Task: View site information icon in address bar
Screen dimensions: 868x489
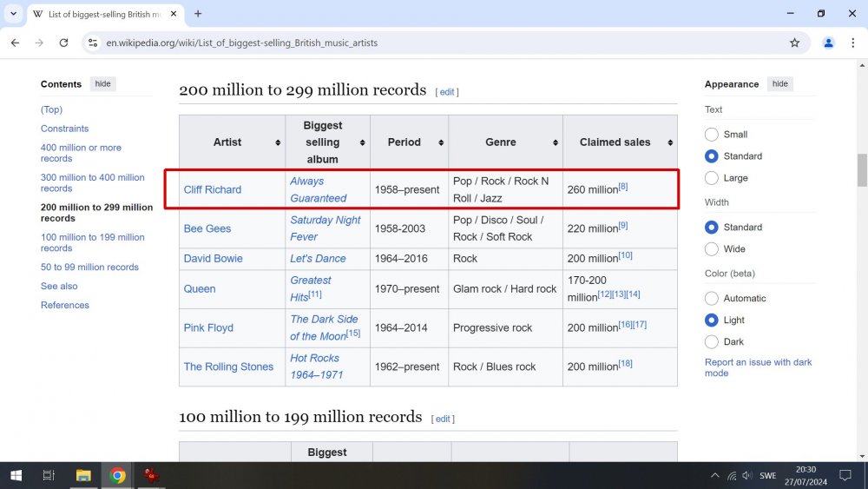Action: point(94,43)
